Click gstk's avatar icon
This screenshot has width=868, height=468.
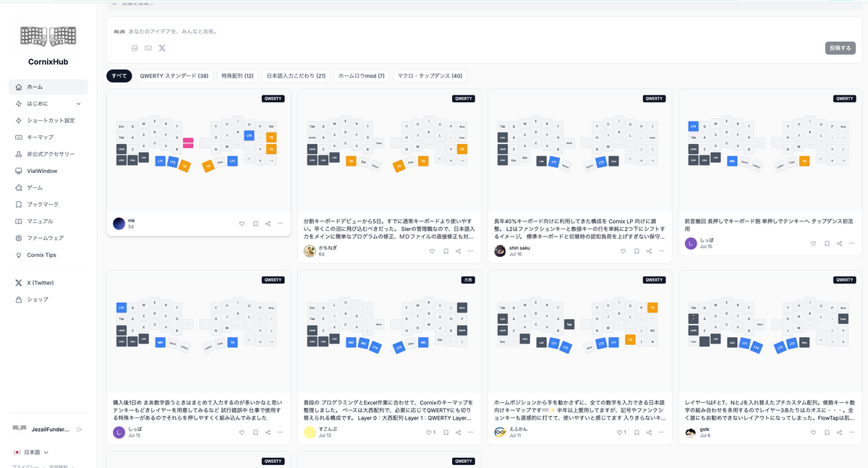(691, 432)
